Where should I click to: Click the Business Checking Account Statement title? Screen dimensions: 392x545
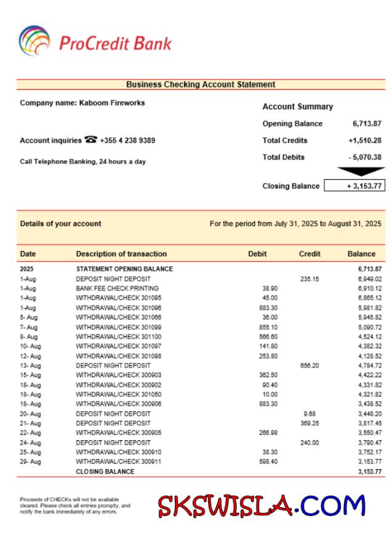pos(201,84)
